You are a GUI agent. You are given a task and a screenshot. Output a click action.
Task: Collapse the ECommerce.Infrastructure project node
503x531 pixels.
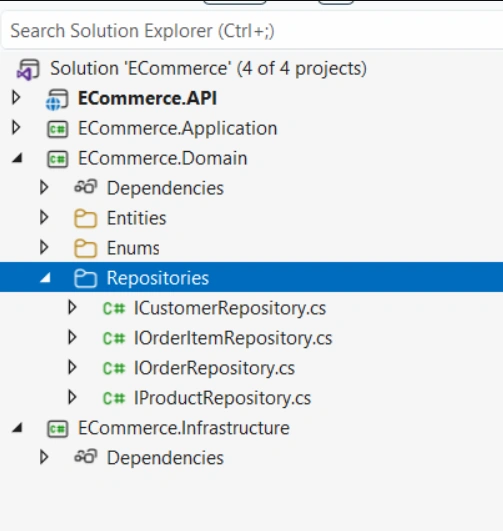(x=17, y=428)
